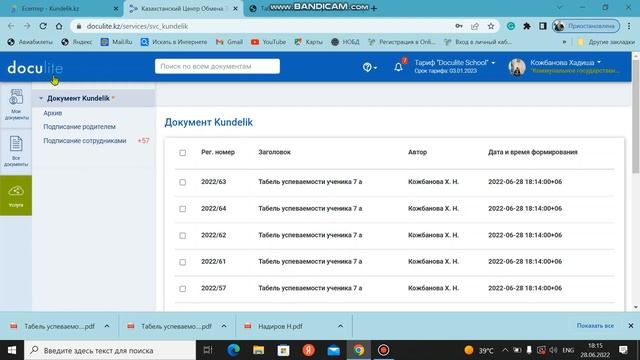Click the "Поиск по всем документам" search field
640x360 pixels.
[x=217, y=66]
